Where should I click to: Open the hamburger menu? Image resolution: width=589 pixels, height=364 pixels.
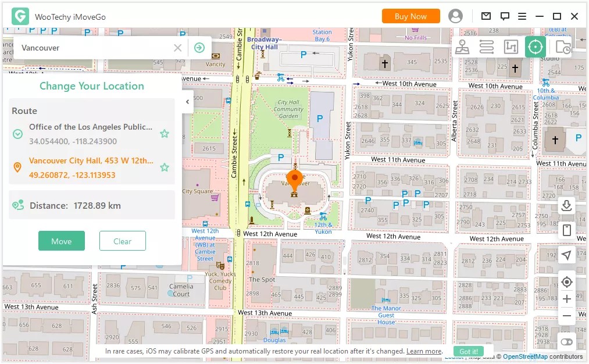522,16
